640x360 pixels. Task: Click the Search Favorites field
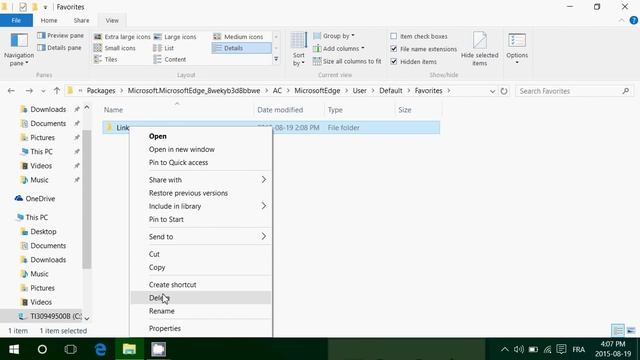click(574, 91)
